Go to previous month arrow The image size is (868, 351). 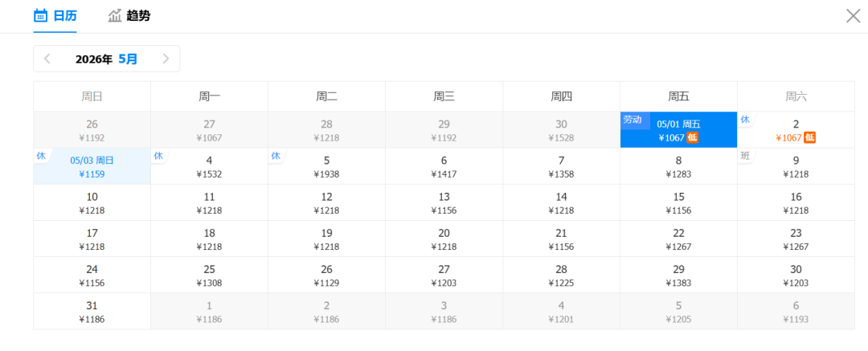47,59
